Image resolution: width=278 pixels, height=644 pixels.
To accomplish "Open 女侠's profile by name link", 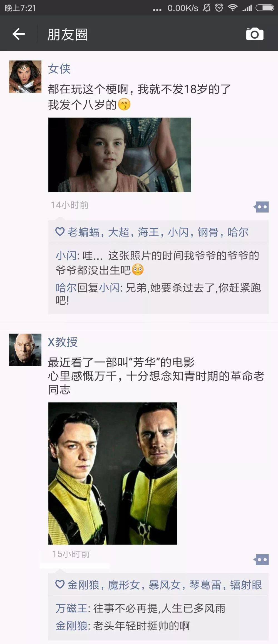I will tap(59, 69).
